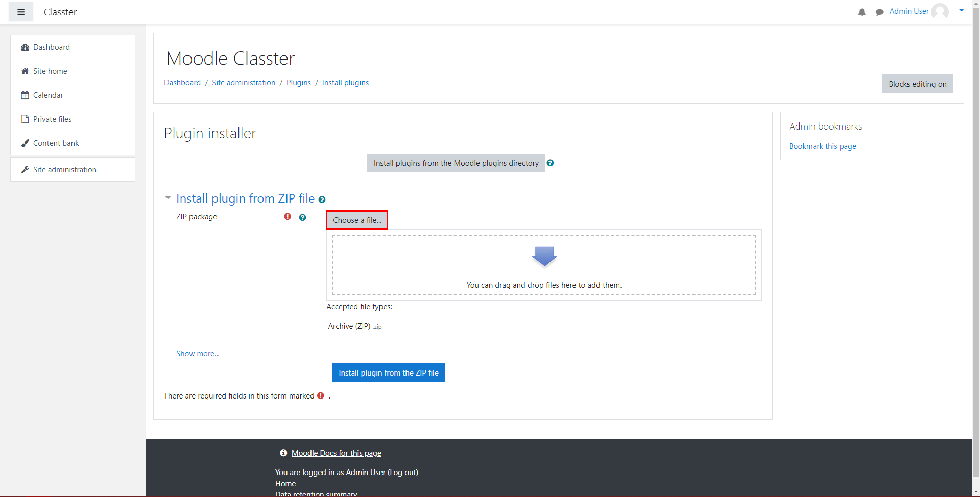
Task: Click the required-field icon in the footer note
Action: pos(321,395)
